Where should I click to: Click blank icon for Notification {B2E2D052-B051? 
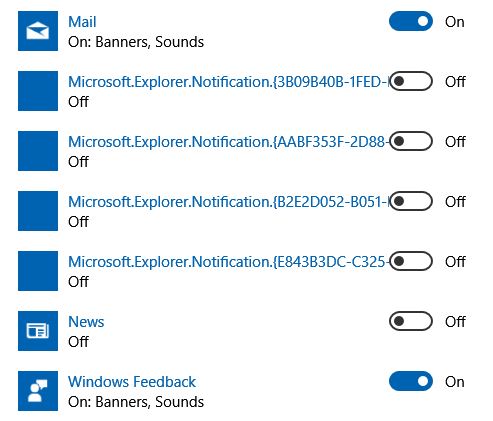click(38, 211)
